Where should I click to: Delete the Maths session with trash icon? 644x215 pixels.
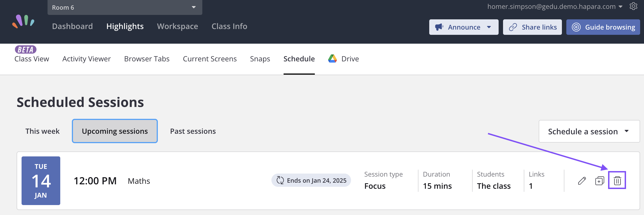[617, 181]
